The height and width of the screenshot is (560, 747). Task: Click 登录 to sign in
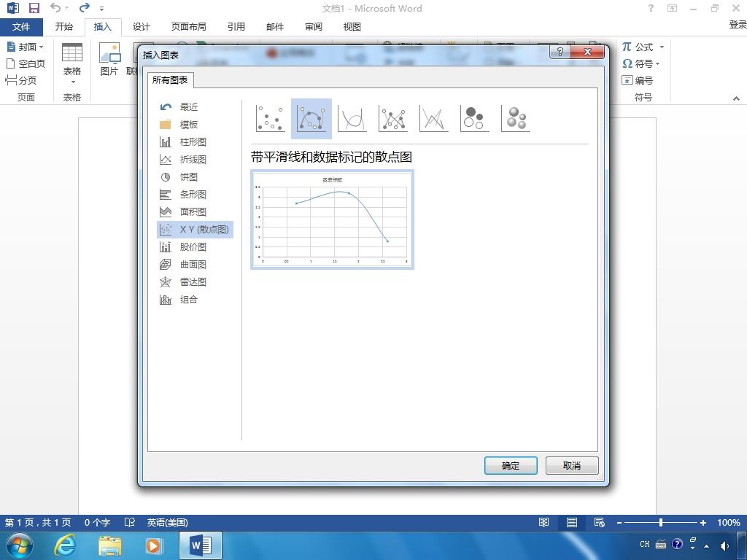coord(738,25)
